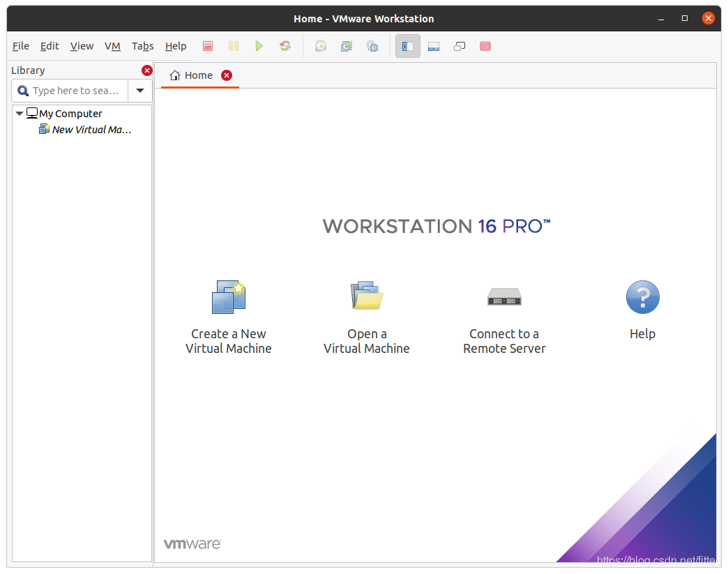Click the green Power On play icon
The height and width of the screenshot is (574, 728).
[x=259, y=46]
